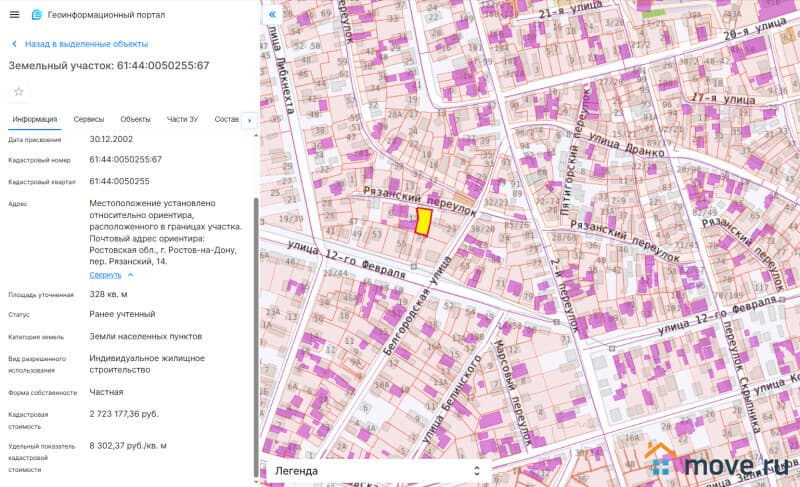Add the land parcel to favorites with the star

click(18, 92)
